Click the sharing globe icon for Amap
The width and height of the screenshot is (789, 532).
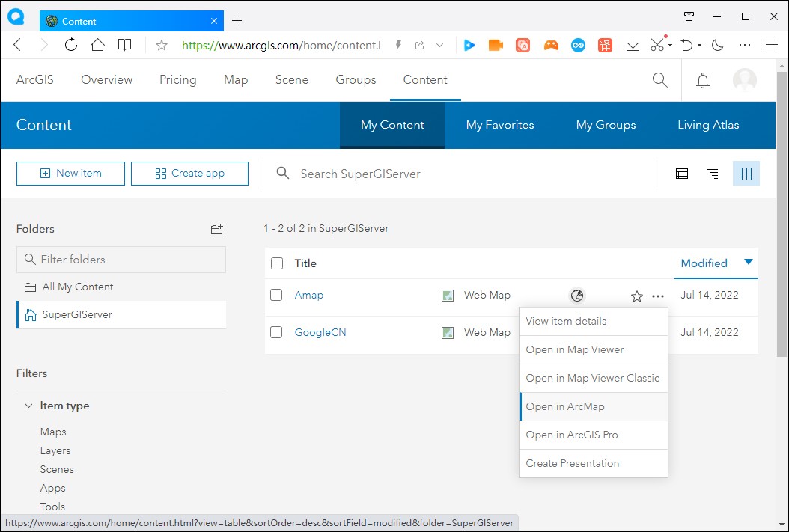coord(577,296)
